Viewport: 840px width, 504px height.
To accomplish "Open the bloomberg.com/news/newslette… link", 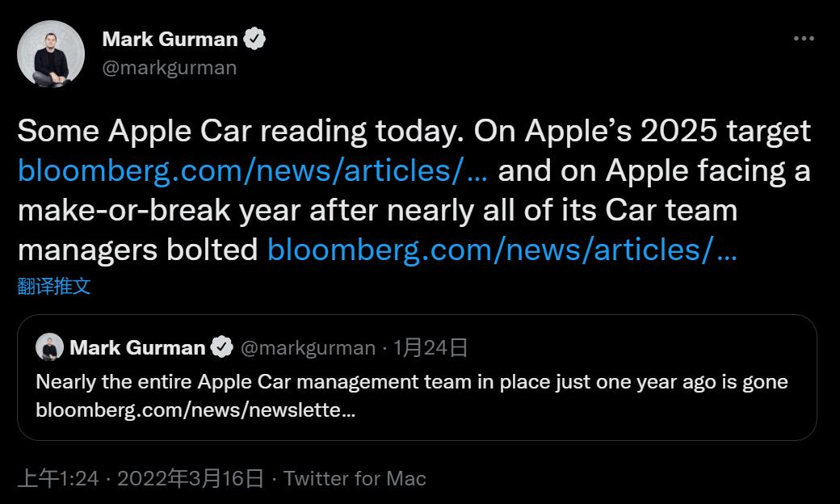I will tap(195, 409).
